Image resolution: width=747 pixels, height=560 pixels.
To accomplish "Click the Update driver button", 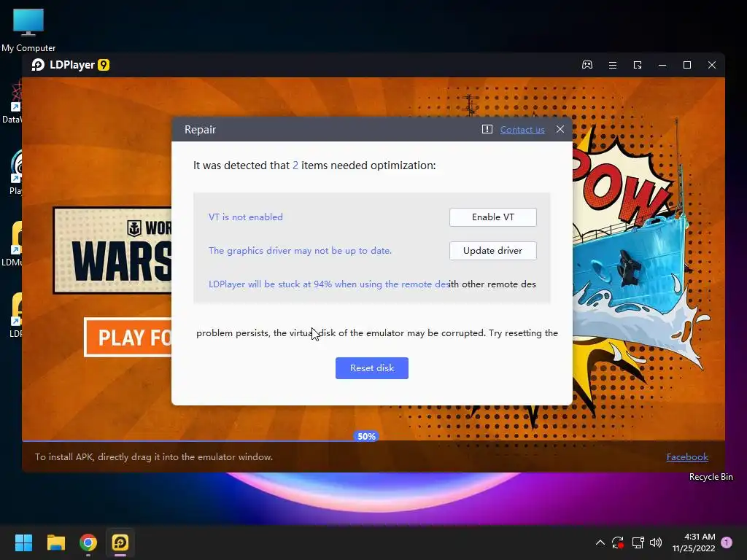I will point(492,251).
